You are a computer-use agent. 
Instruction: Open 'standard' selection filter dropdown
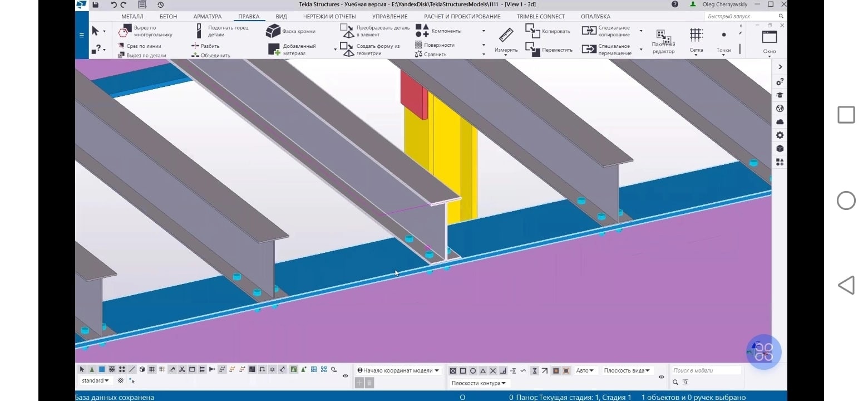pyautogui.click(x=95, y=381)
